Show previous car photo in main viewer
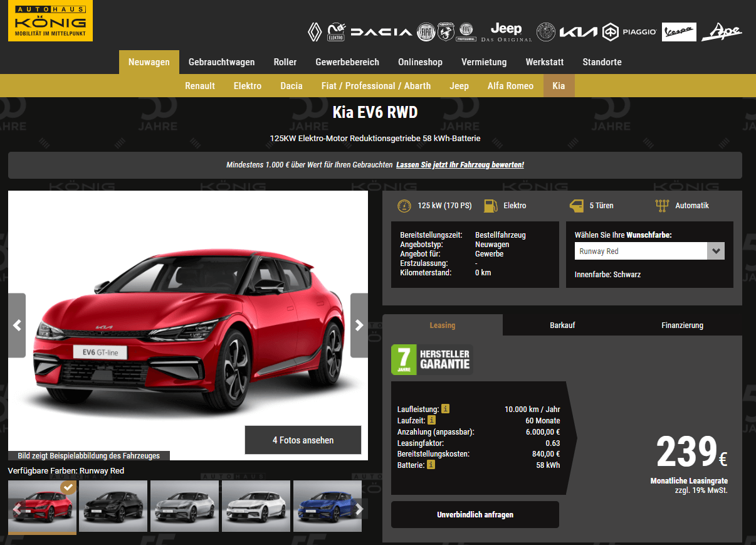Image resolution: width=756 pixels, height=545 pixels. [x=17, y=325]
